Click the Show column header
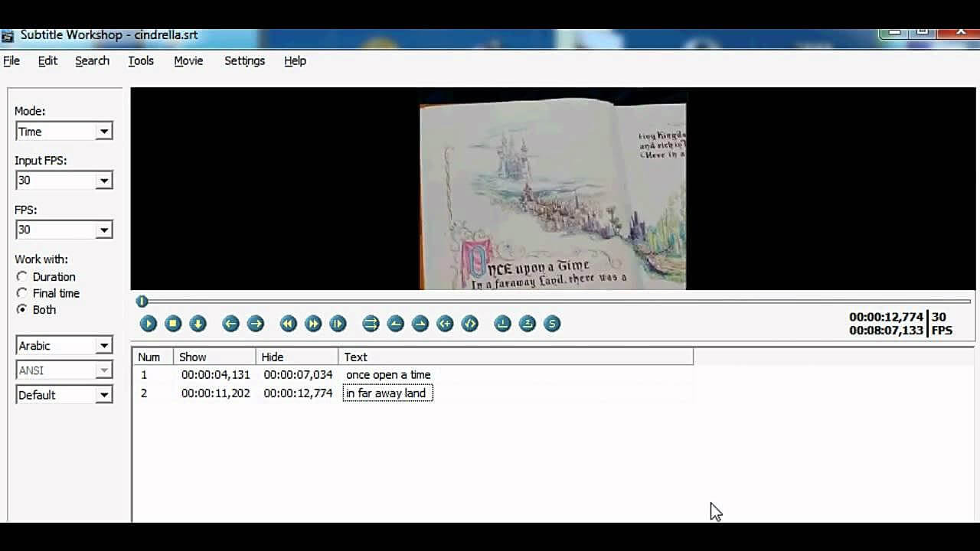 coord(215,357)
